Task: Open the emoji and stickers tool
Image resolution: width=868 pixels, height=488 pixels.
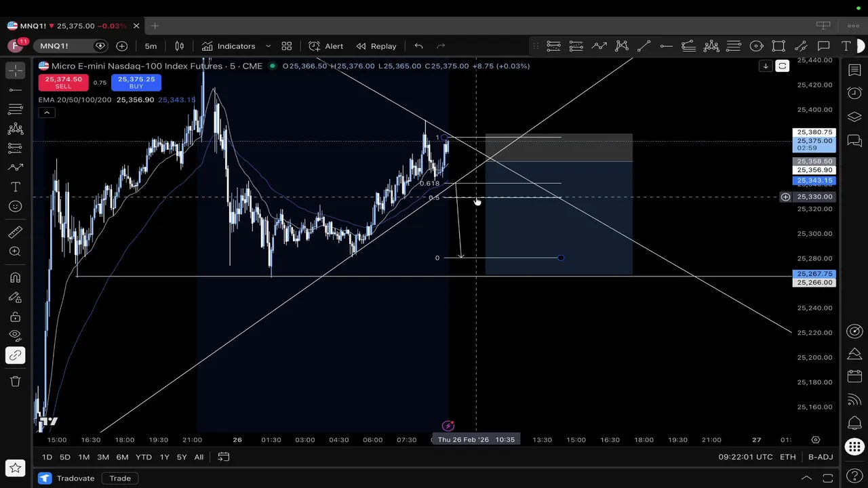Action: [x=15, y=206]
